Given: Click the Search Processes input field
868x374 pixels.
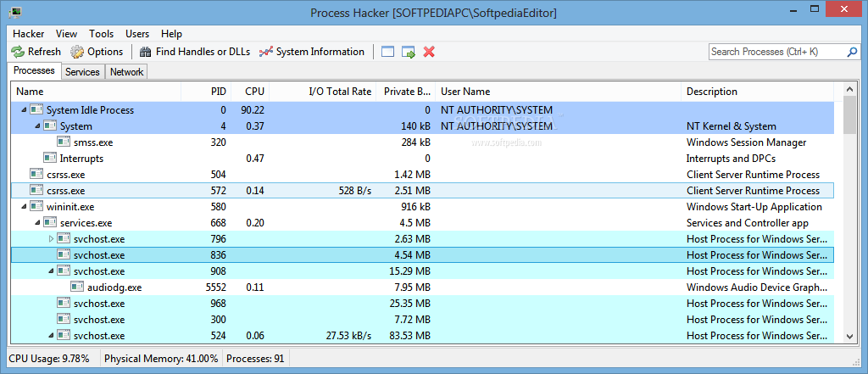Looking at the screenshot, I should pos(778,52).
